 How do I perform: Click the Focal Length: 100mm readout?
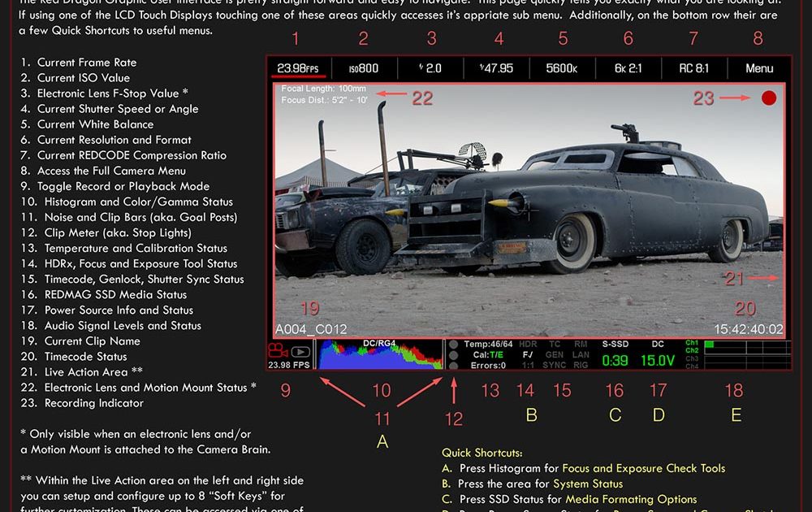pos(323,89)
